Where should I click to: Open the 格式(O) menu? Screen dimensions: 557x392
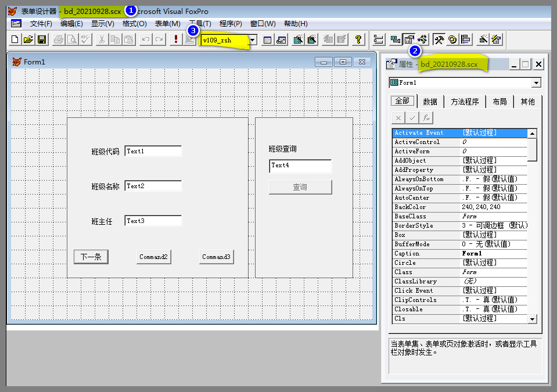pyautogui.click(x=134, y=24)
